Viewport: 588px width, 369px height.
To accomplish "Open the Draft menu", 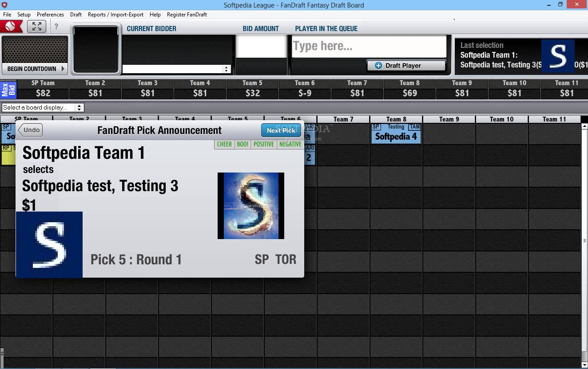I will click(76, 15).
